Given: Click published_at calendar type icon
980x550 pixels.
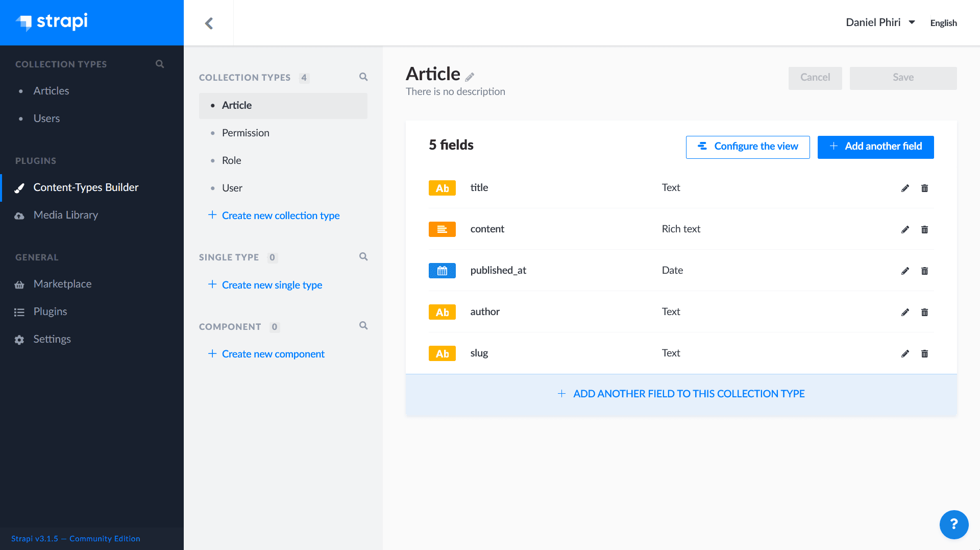Looking at the screenshot, I should pyautogui.click(x=442, y=271).
